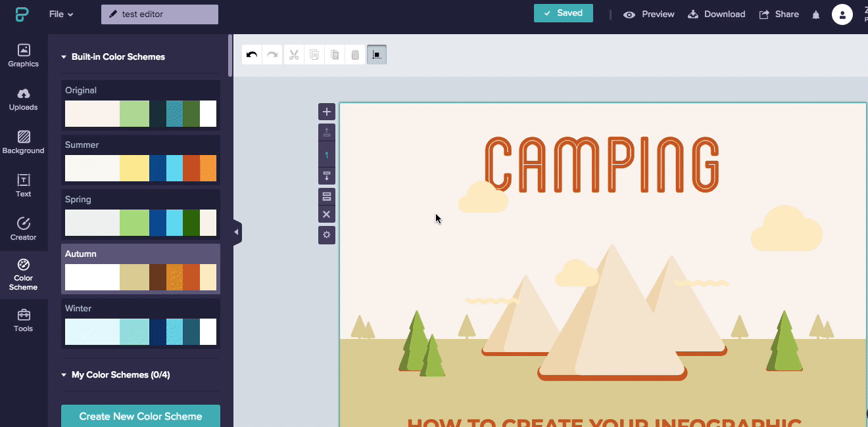Collapse My Color Schemes (0/4) section

click(115, 375)
